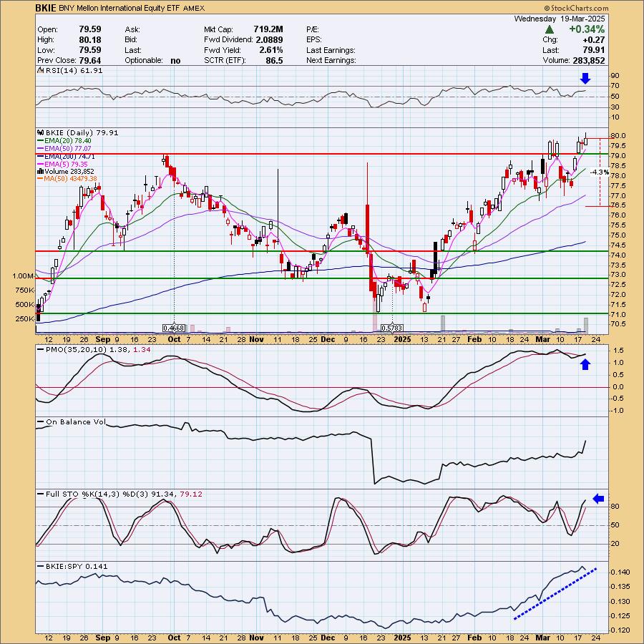
Task: Click the Volume value 283,852 in header
Action: (x=589, y=60)
